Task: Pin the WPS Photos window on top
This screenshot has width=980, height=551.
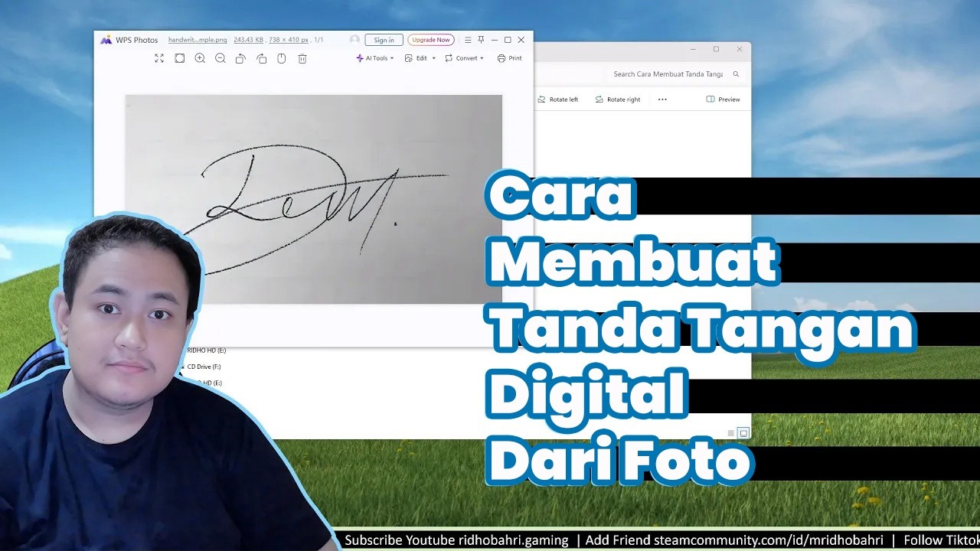Action: tap(481, 40)
